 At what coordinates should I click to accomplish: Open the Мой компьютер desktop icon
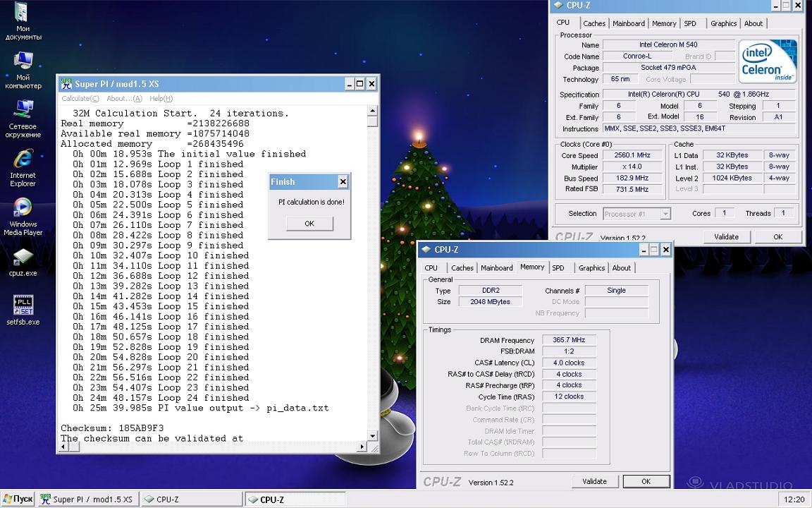[23, 71]
